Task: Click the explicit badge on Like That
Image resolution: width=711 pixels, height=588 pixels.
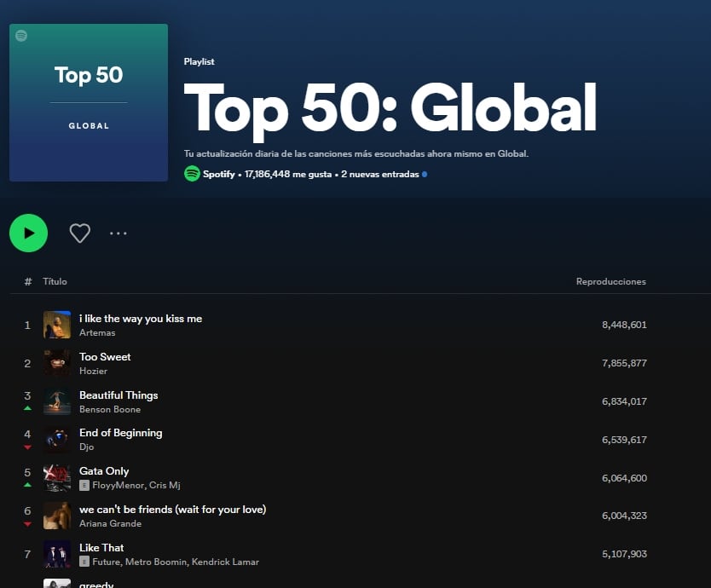Action: coord(84,562)
